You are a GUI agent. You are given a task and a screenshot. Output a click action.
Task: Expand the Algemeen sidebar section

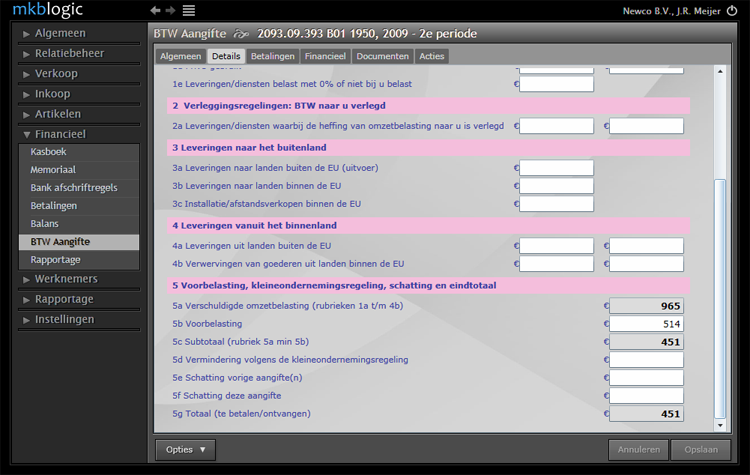click(x=78, y=33)
